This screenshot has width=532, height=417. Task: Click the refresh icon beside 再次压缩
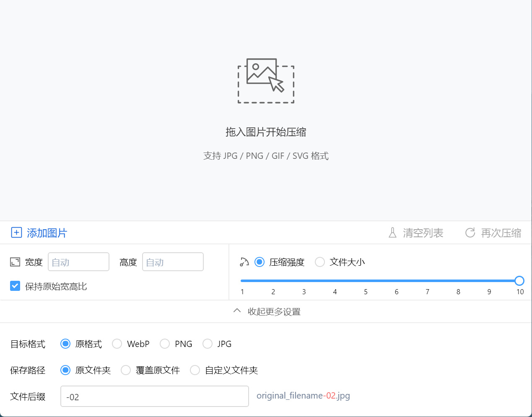click(470, 233)
